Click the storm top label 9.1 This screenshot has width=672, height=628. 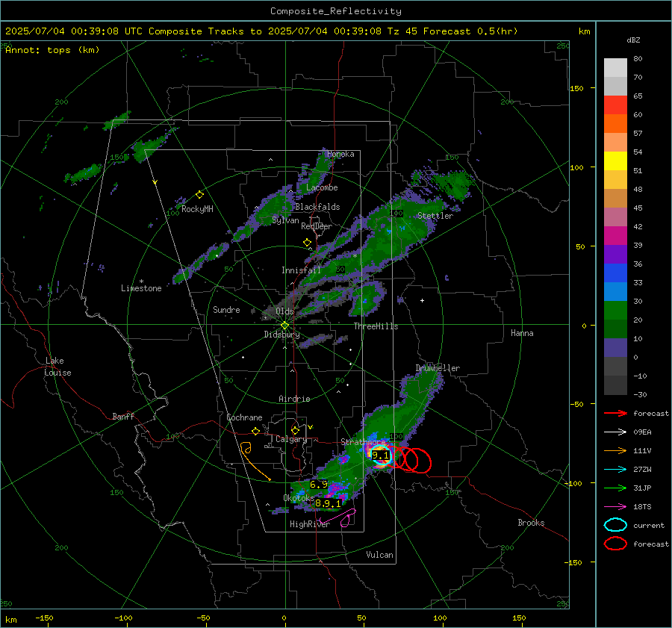(380, 456)
